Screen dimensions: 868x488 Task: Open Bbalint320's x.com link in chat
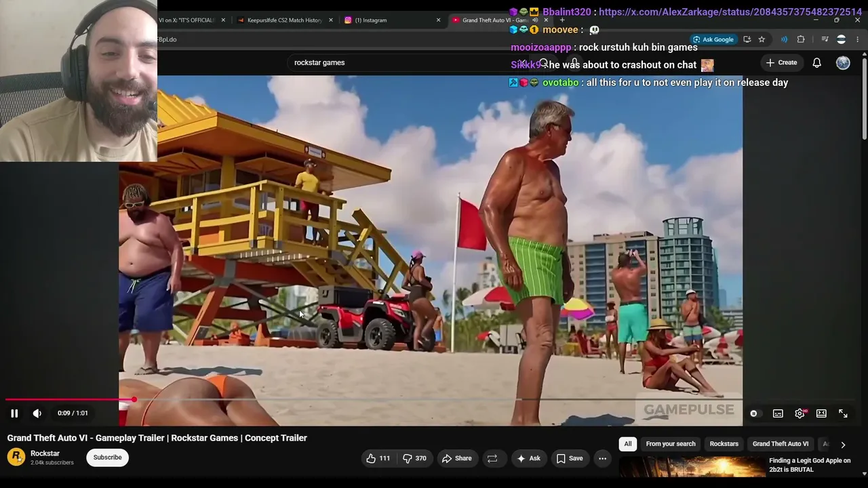point(730,12)
